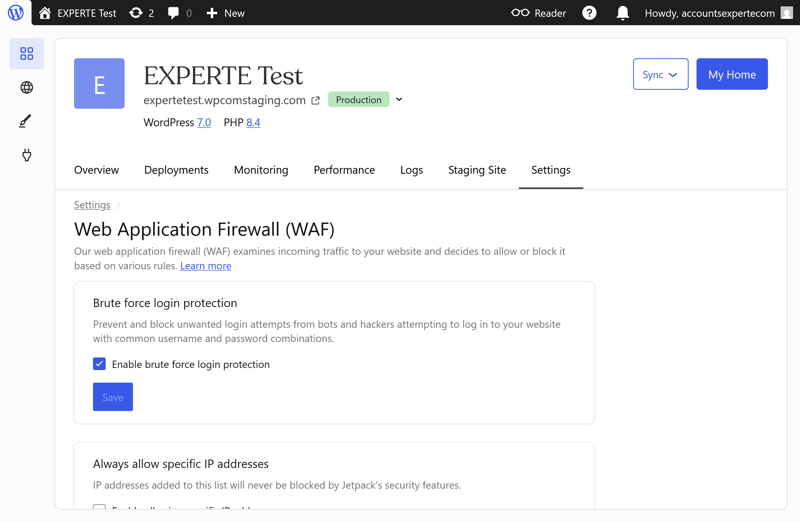
Task: Expand the chevron next to Production badge
Action: [399, 100]
